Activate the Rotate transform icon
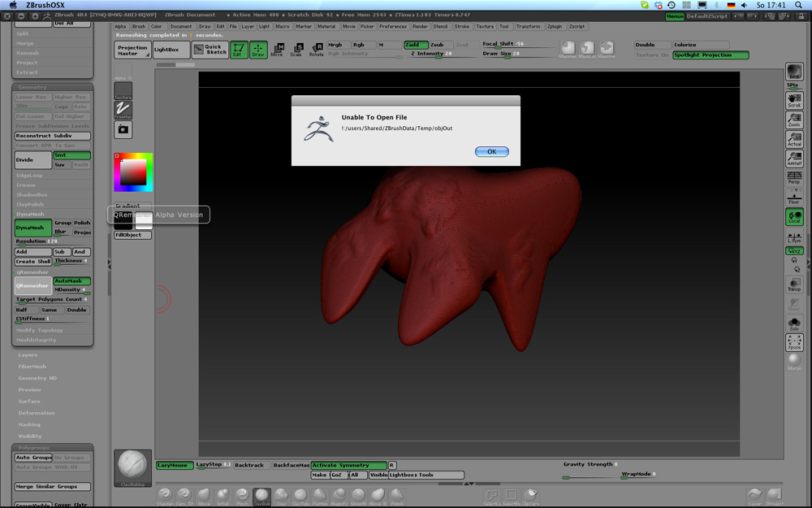Image resolution: width=812 pixels, height=508 pixels. coord(317,50)
